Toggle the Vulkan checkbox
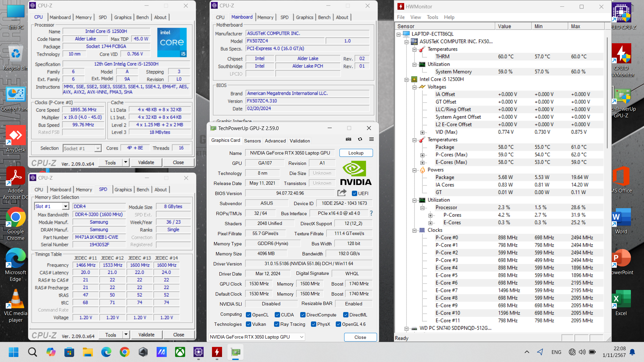Viewport: 644px width, 362px height. (x=249, y=324)
